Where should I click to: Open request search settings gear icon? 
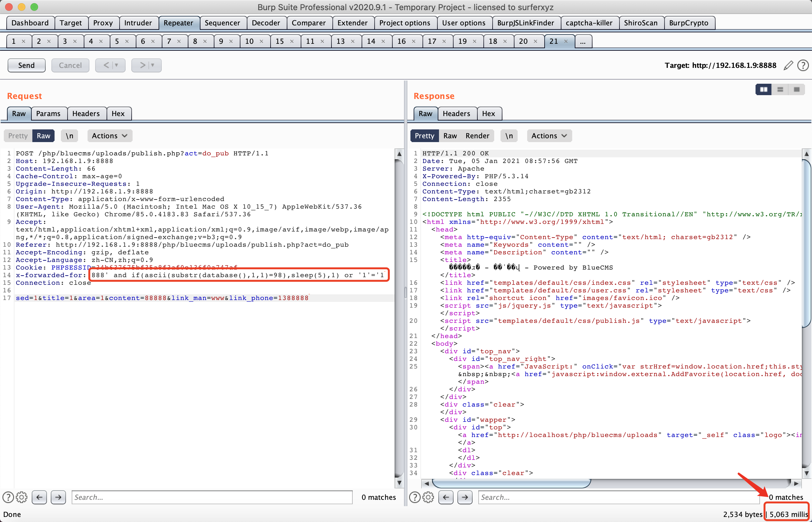point(22,497)
